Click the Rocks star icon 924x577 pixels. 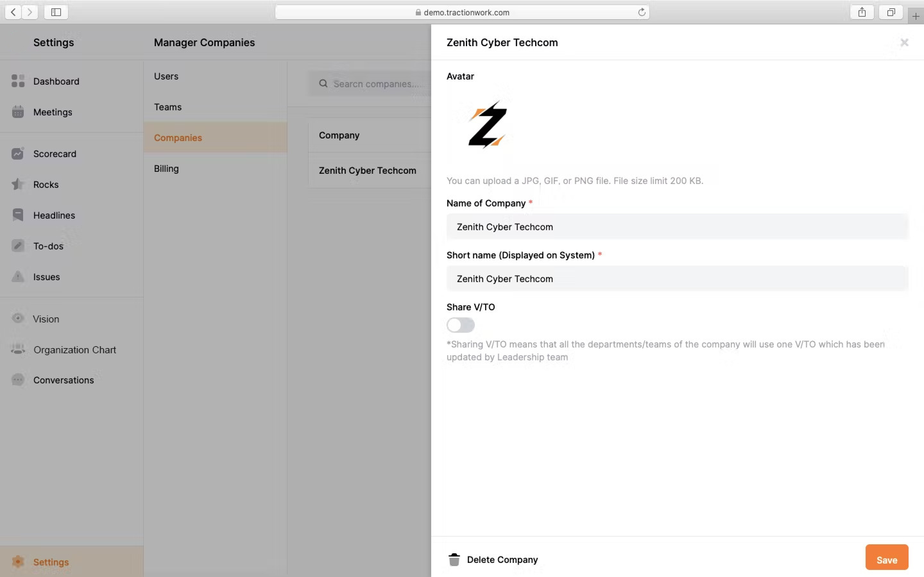[18, 184]
